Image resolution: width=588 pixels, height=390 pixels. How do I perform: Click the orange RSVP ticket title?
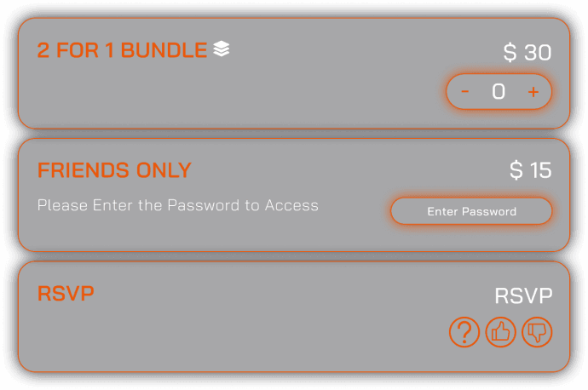point(66,293)
